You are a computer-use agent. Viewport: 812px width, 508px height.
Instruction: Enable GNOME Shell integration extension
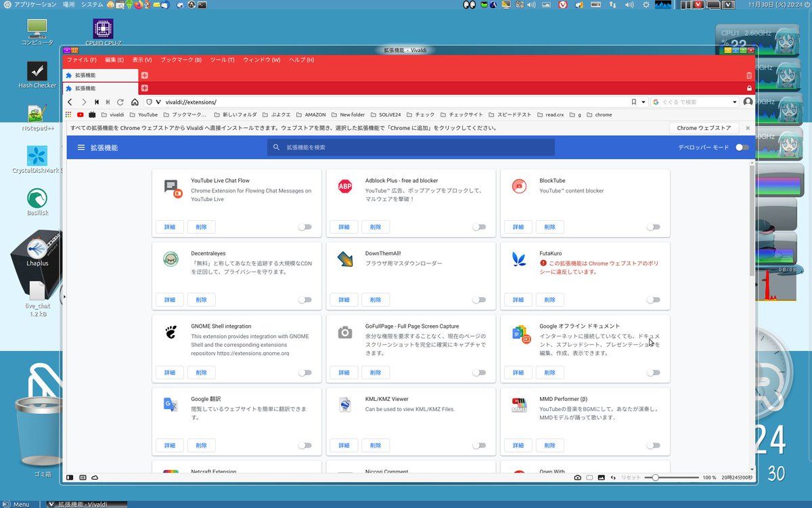(305, 373)
